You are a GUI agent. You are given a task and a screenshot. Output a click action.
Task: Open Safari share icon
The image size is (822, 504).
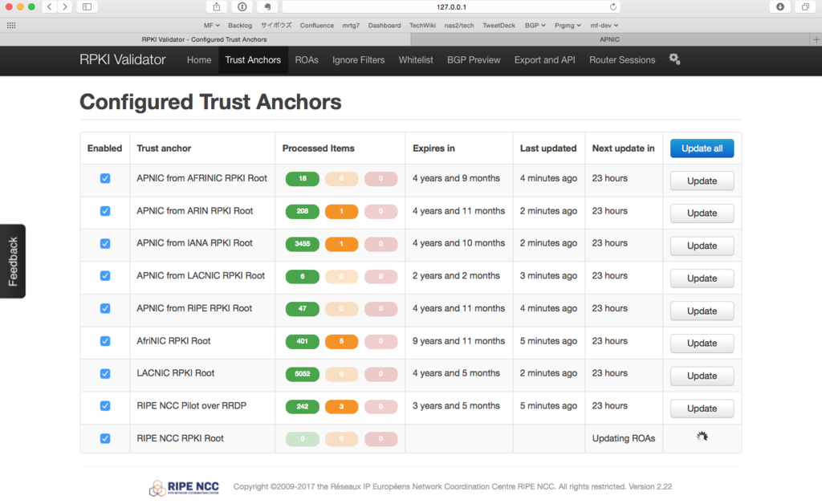[217, 6]
